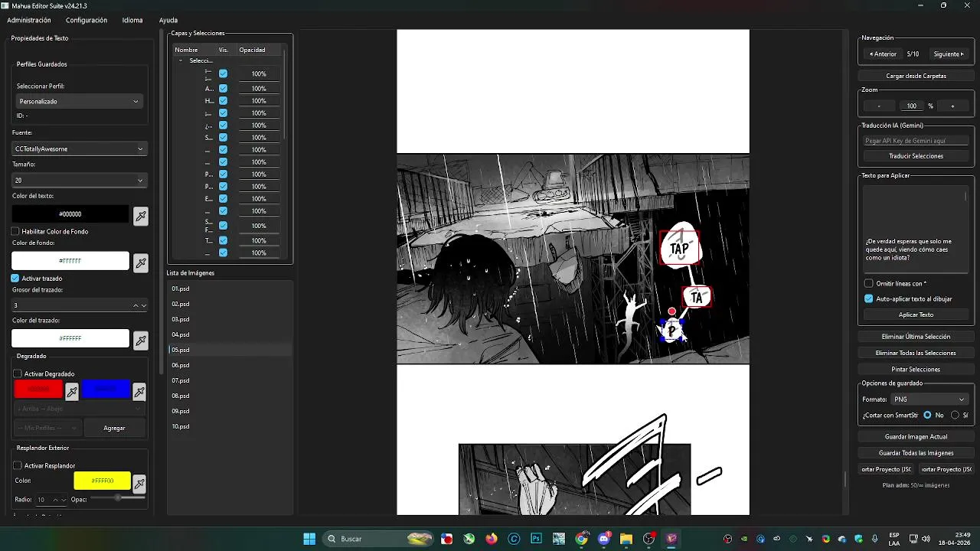Open Firefox from the taskbar
Viewport: 980px width, 551px height.
pyautogui.click(x=492, y=539)
